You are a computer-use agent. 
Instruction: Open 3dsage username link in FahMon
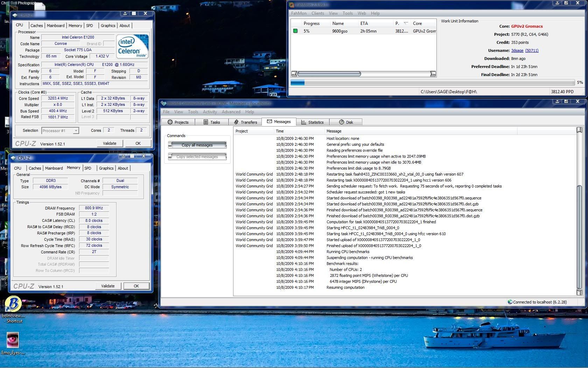click(x=517, y=50)
